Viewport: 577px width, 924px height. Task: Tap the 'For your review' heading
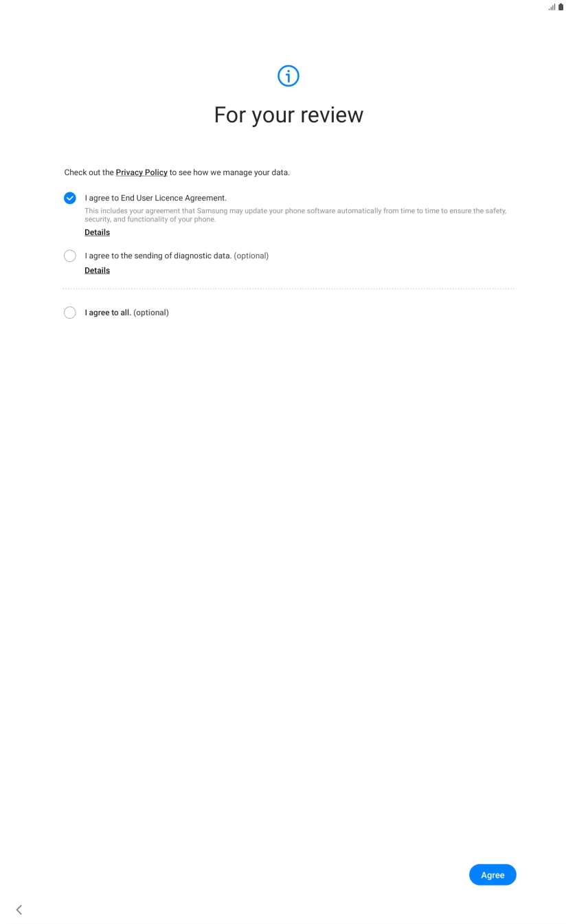tap(288, 115)
